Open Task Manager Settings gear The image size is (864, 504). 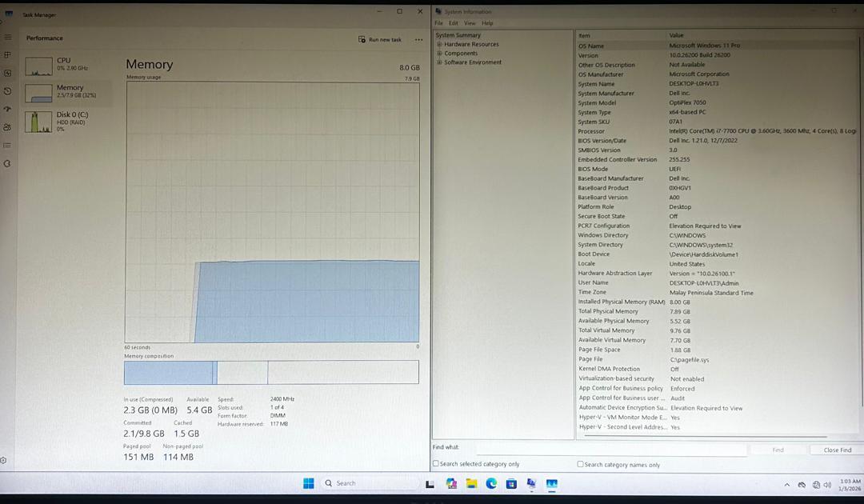(x=4, y=460)
